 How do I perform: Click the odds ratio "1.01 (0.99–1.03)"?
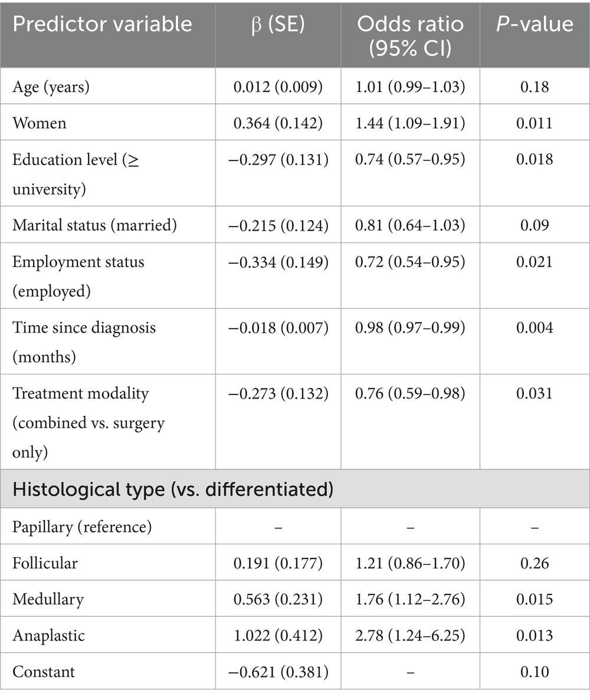click(410, 87)
